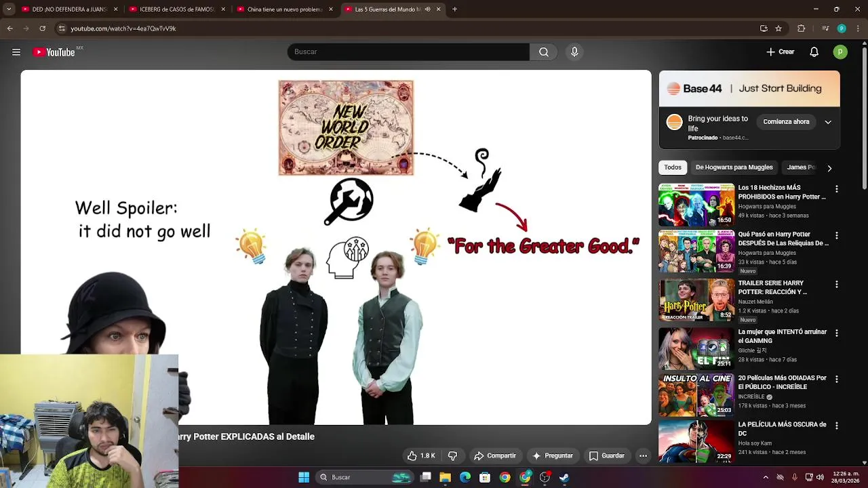
Task: Click Compartir to share video
Action: pyautogui.click(x=495, y=456)
